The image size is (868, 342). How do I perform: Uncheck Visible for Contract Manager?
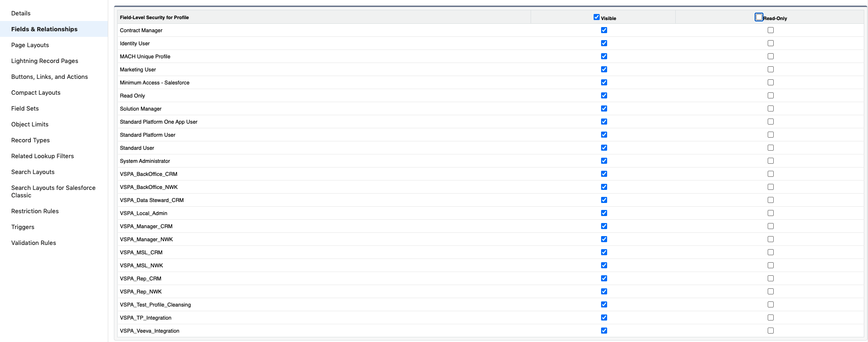tap(604, 30)
